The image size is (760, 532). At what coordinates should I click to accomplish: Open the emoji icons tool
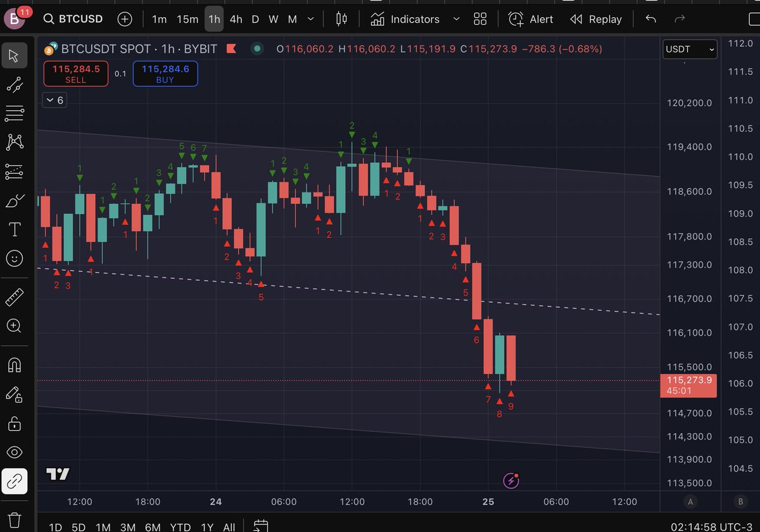14,258
